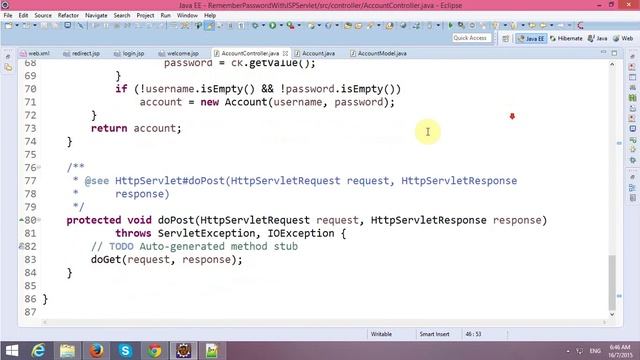This screenshot has height=360, width=640.
Task: Collapse the doPost method at line 80
Action: coord(39,220)
